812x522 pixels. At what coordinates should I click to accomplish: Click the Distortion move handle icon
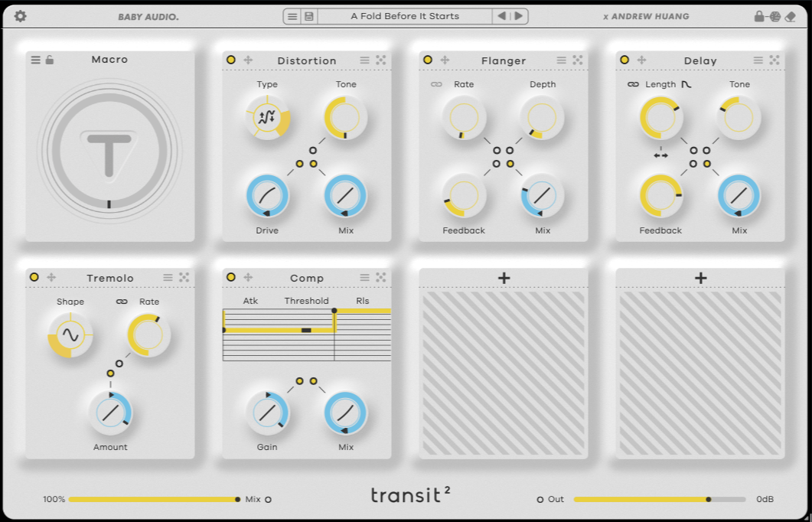coord(248,60)
